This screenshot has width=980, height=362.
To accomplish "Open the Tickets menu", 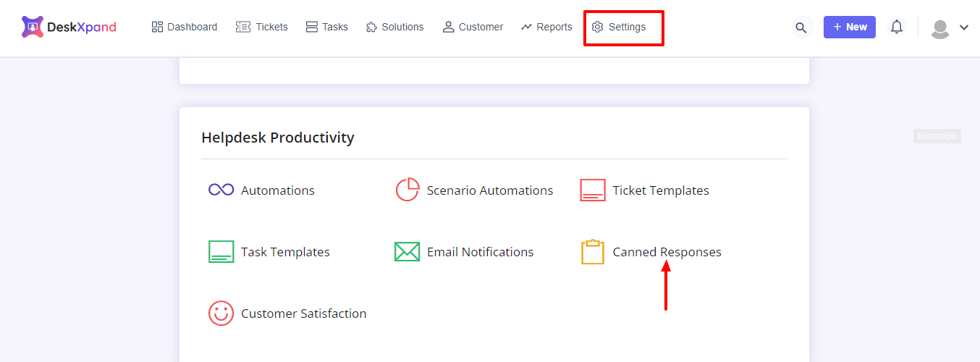I will (262, 27).
